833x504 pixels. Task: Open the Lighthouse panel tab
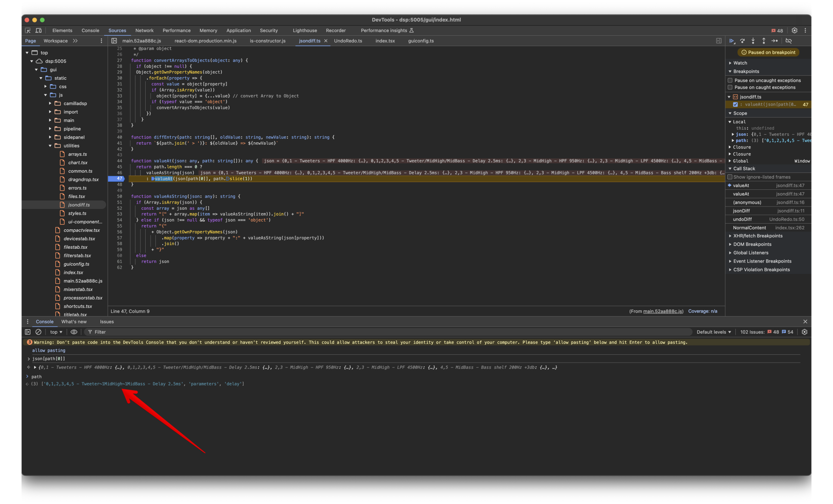[x=305, y=30]
